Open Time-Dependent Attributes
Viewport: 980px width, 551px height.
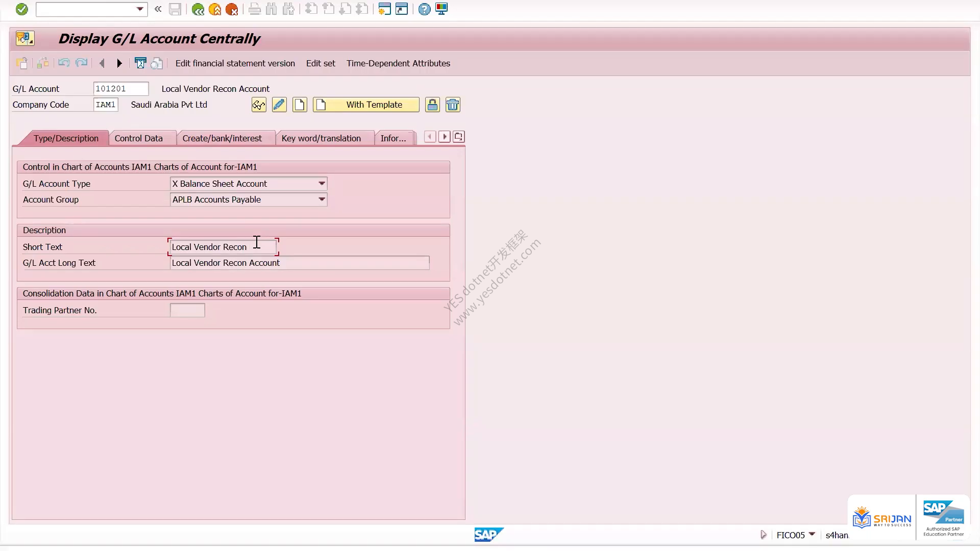(x=398, y=63)
